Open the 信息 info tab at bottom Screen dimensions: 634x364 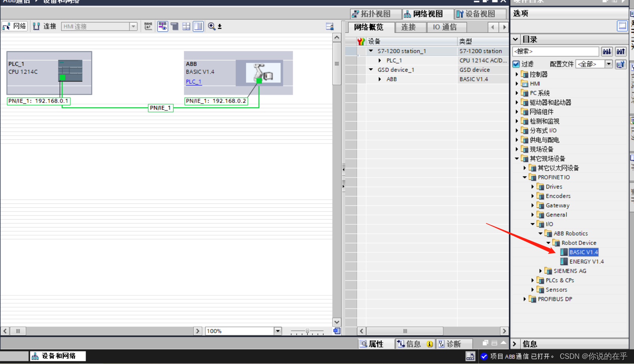pos(414,344)
